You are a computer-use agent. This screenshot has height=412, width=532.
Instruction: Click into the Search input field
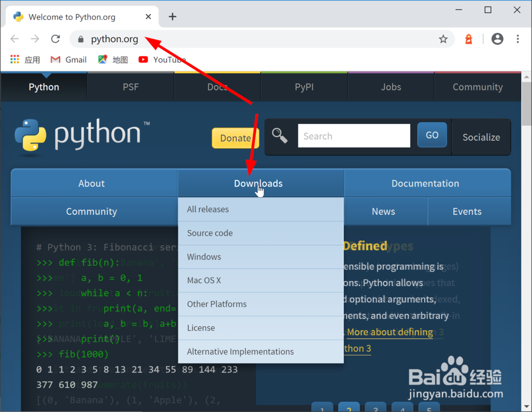coord(354,136)
